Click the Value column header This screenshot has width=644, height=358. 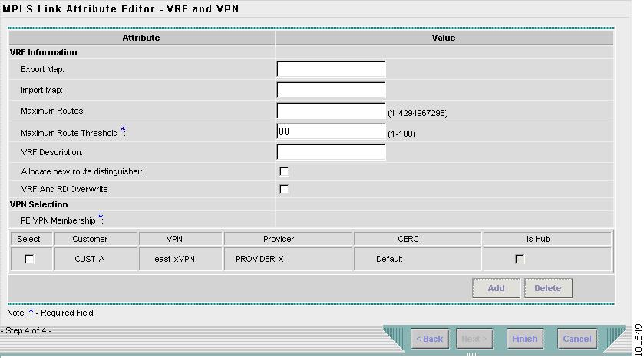pos(444,38)
